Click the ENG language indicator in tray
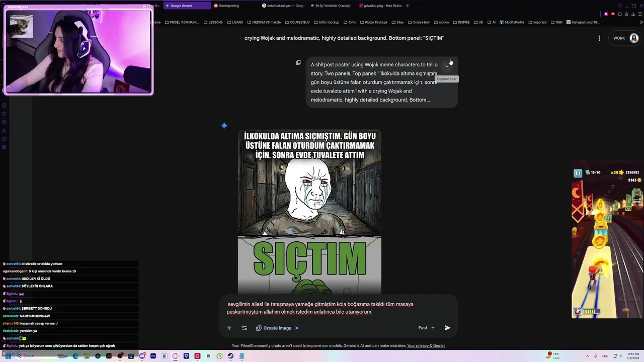 (x=605, y=356)
